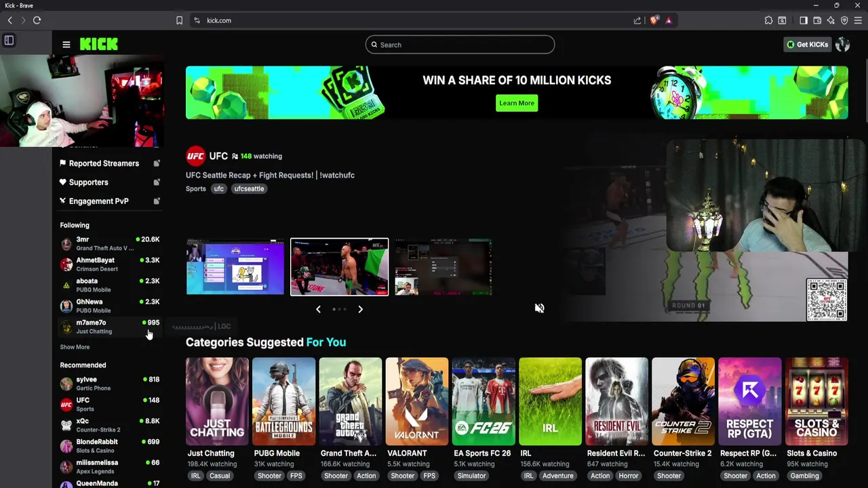
Task: Open UFC Seattle Recap stream title
Action: 270,175
